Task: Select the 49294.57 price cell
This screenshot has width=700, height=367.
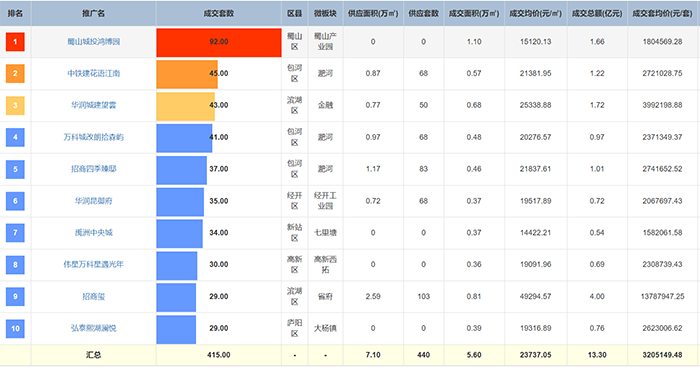Action: (536, 296)
